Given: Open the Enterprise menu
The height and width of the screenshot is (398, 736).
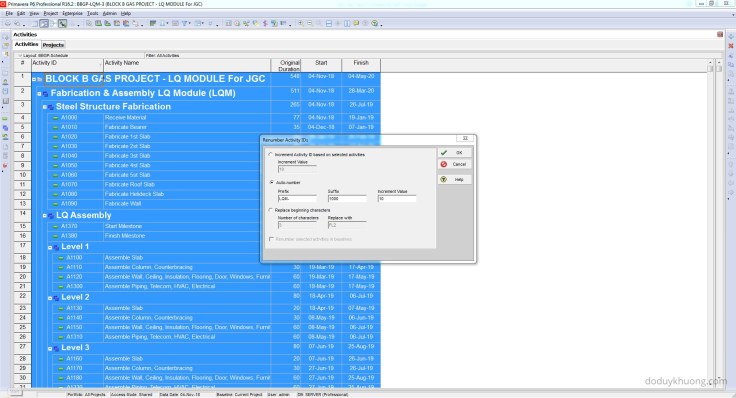Looking at the screenshot, I should pos(72,14).
